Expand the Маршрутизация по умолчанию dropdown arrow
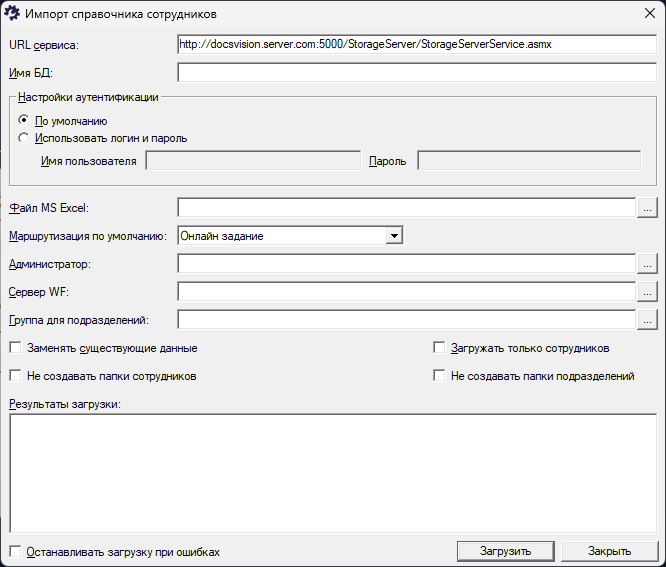This screenshot has width=666, height=567. tap(394, 236)
